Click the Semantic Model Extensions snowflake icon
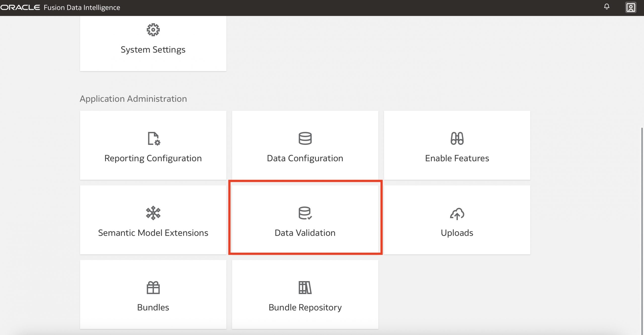The image size is (644, 335). (153, 213)
